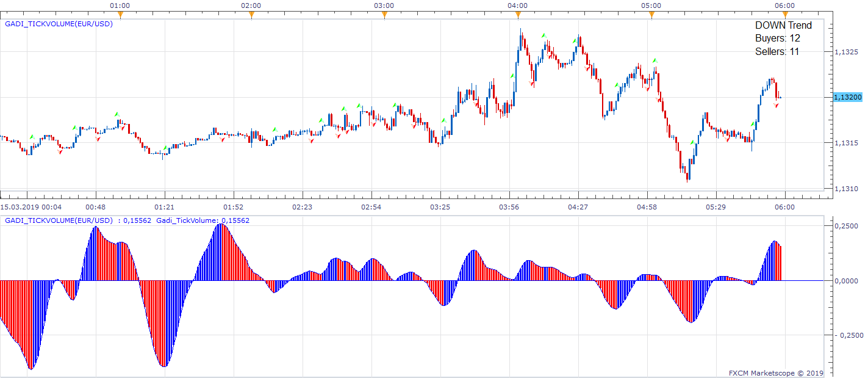Screen dimensions: 868x378
Task: Click the orange 03:00 time marker
Action: click(x=384, y=15)
